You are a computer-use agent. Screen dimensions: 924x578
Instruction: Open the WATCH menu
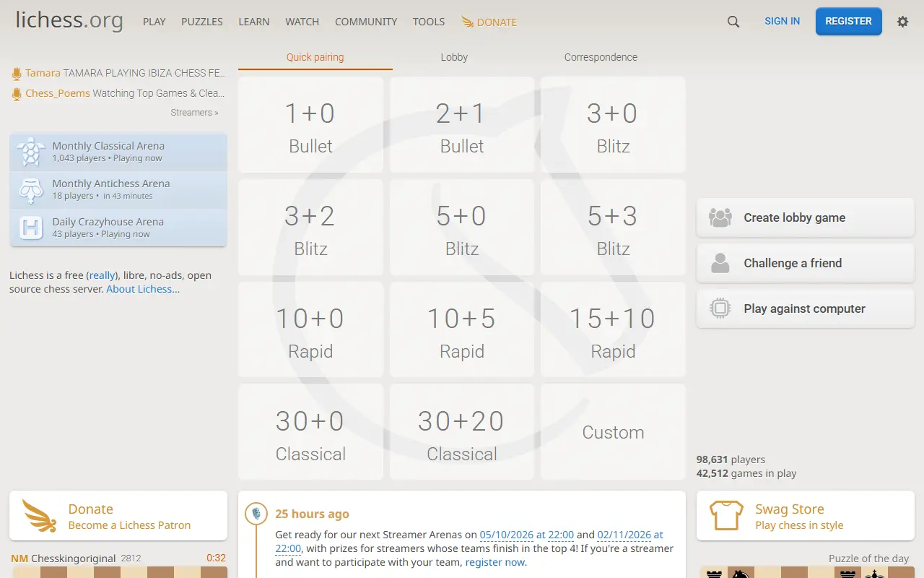302,22
